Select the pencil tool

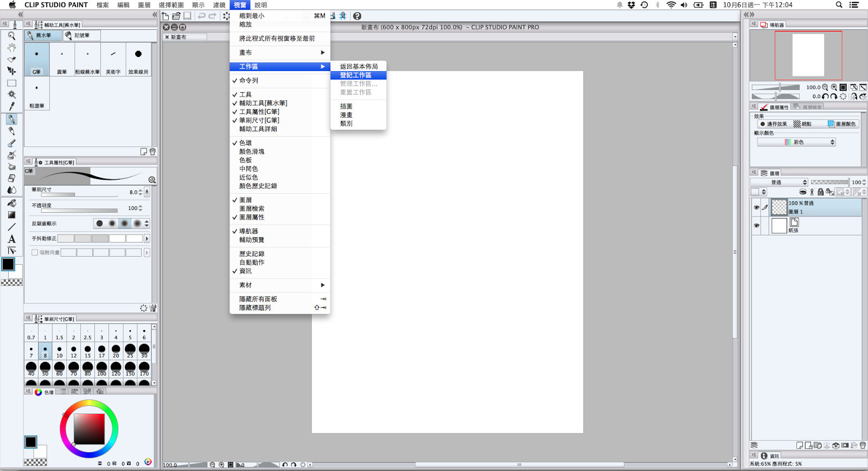point(11,131)
